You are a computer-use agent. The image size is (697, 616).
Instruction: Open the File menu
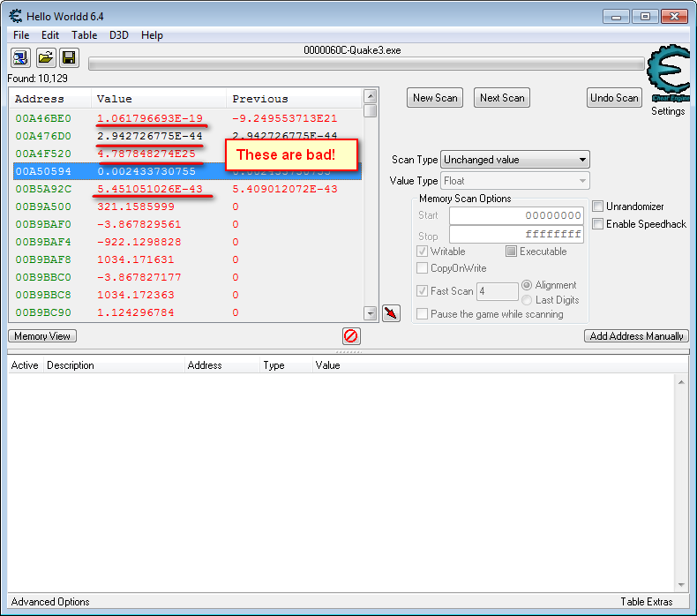pos(21,35)
